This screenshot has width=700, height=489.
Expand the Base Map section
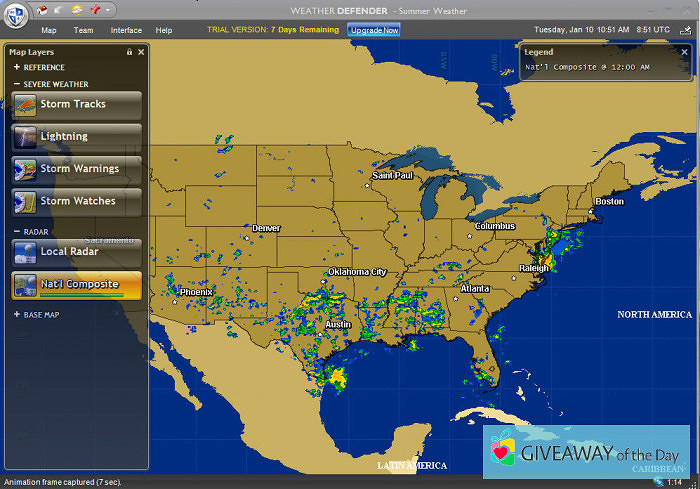(17, 315)
